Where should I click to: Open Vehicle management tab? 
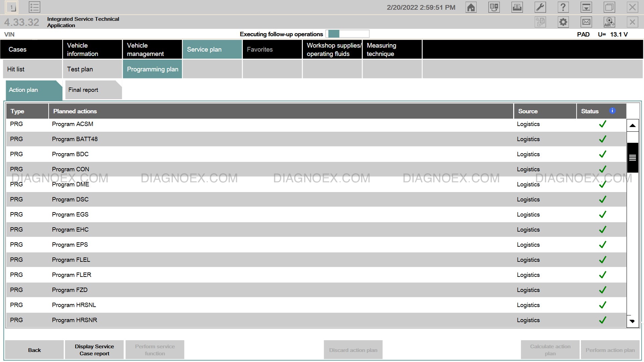click(152, 49)
